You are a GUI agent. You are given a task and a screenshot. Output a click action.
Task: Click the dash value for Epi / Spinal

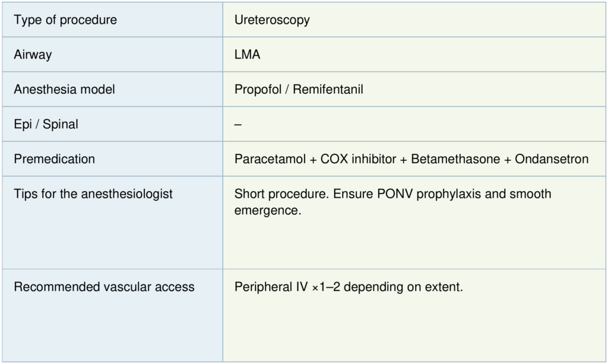click(238, 125)
